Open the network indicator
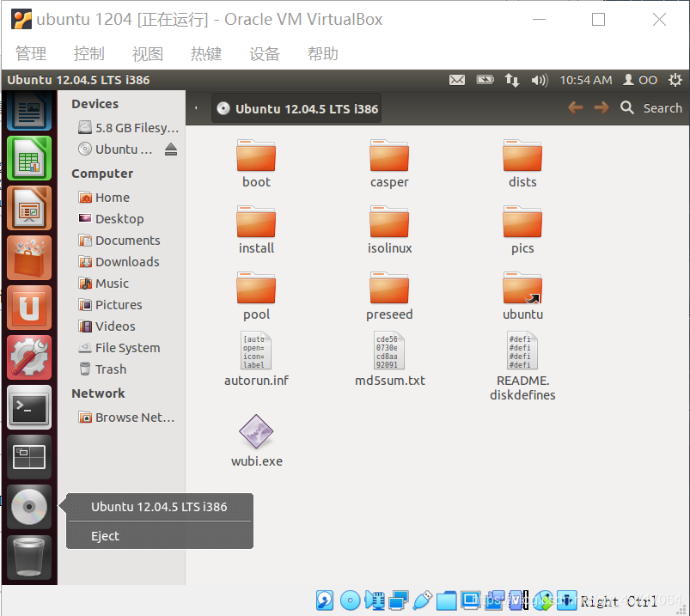 pyautogui.click(x=512, y=80)
